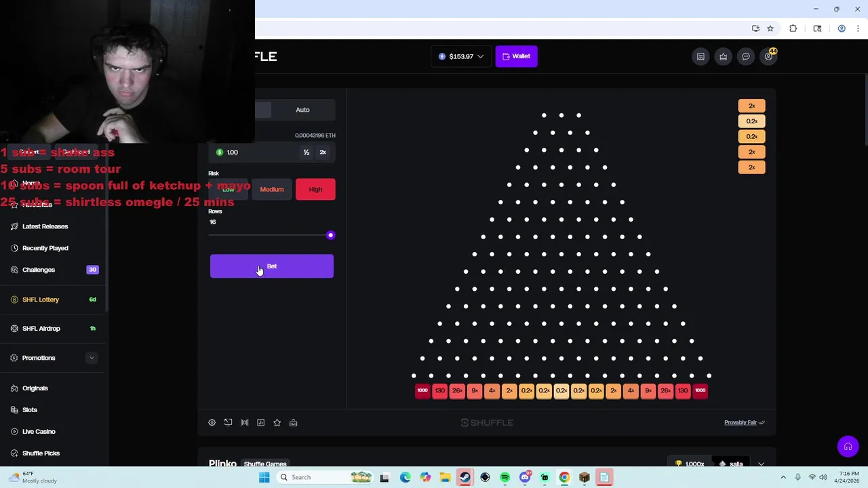The image size is (868, 488).
Task: Expand the Promotions sidebar section
Action: click(x=92, y=358)
